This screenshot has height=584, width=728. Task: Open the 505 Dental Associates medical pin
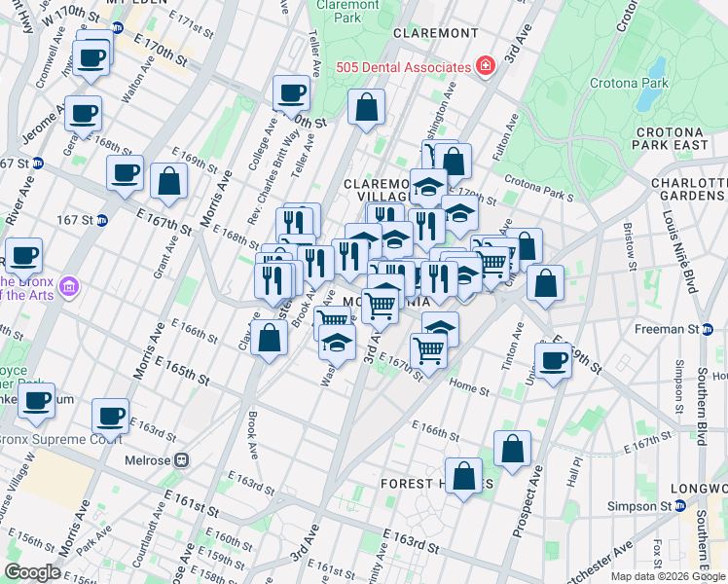[x=486, y=66]
